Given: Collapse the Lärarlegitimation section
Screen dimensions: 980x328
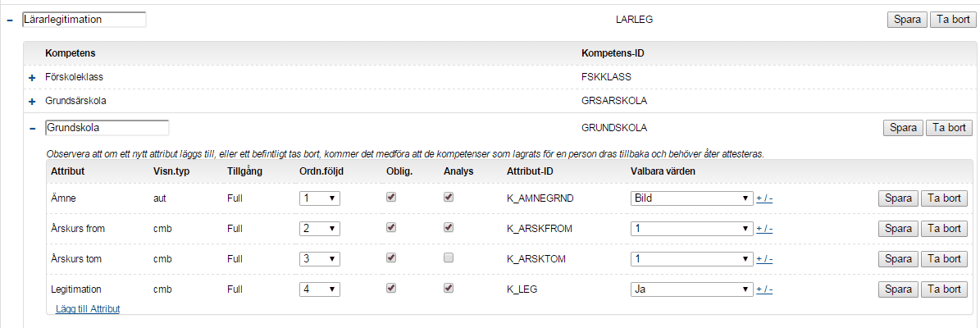Looking at the screenshot, I should (x=9, y=20).
